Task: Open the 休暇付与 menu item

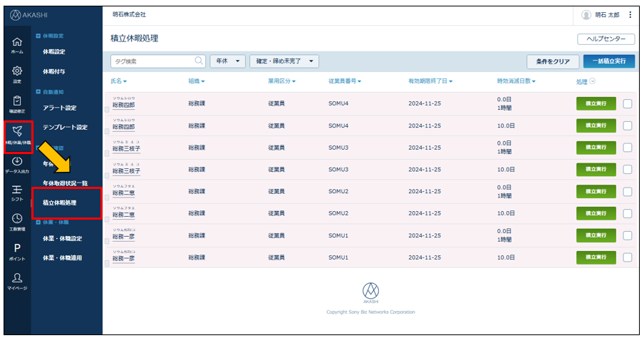Action: tap(54, 71)
